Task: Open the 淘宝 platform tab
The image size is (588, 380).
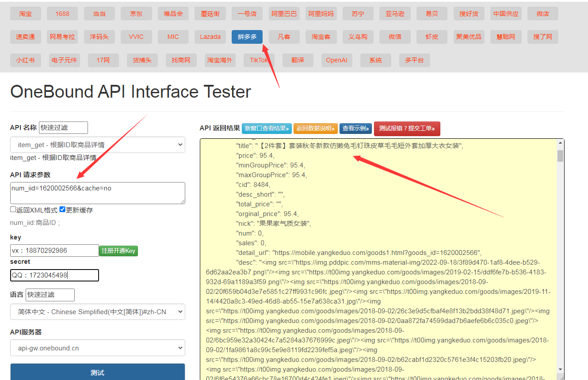Action: 25,14
